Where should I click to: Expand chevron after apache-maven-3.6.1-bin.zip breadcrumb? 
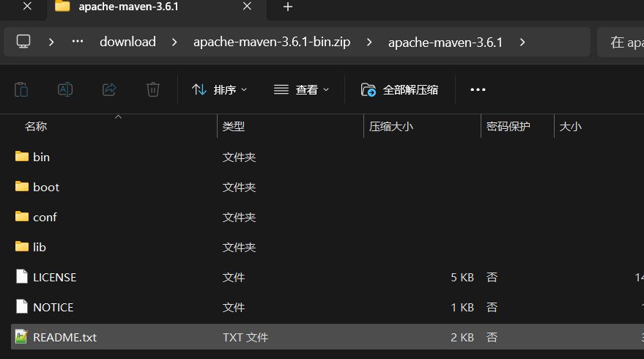tap(369, 42)
